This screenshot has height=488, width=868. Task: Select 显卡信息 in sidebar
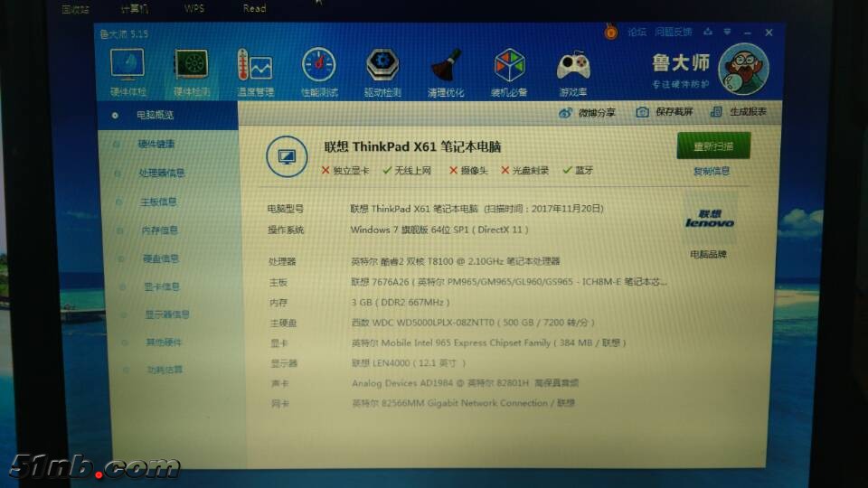162,286
